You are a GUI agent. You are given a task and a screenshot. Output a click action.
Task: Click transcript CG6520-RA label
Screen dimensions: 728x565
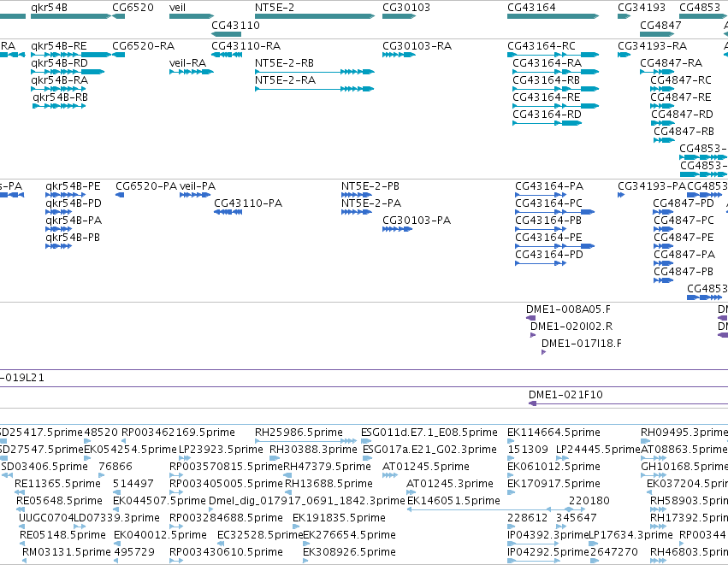pos(144,46)
